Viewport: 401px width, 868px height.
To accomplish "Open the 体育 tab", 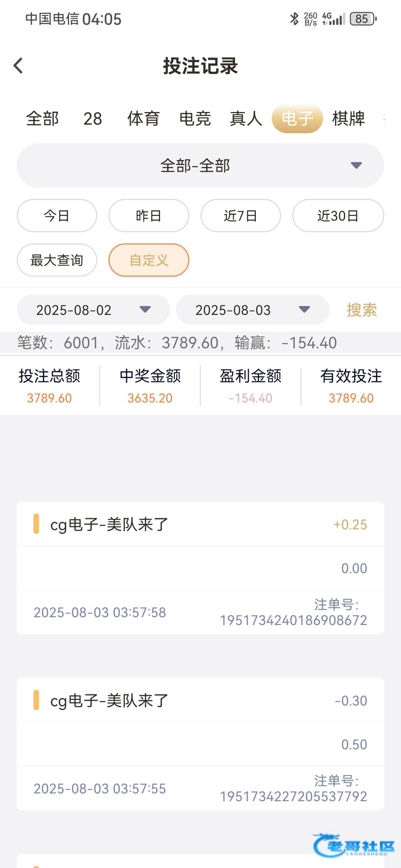I will pyautogui.click(x=143, y=119).
